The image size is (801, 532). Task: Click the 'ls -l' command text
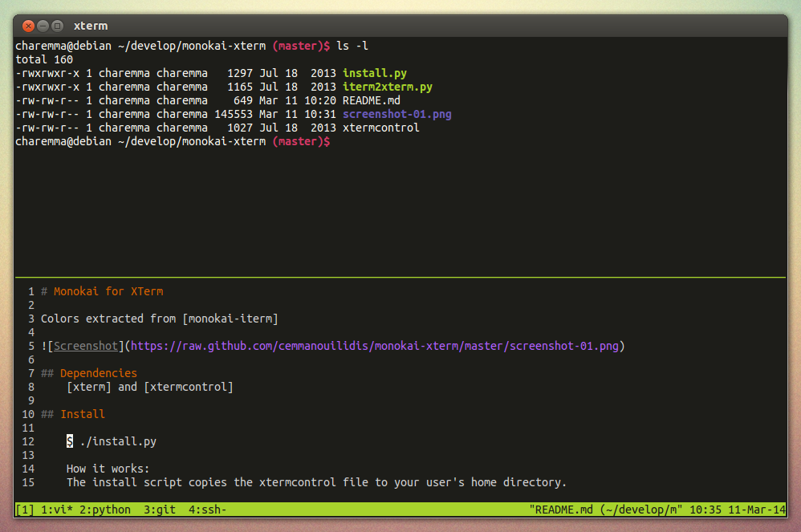pos(352,46)
